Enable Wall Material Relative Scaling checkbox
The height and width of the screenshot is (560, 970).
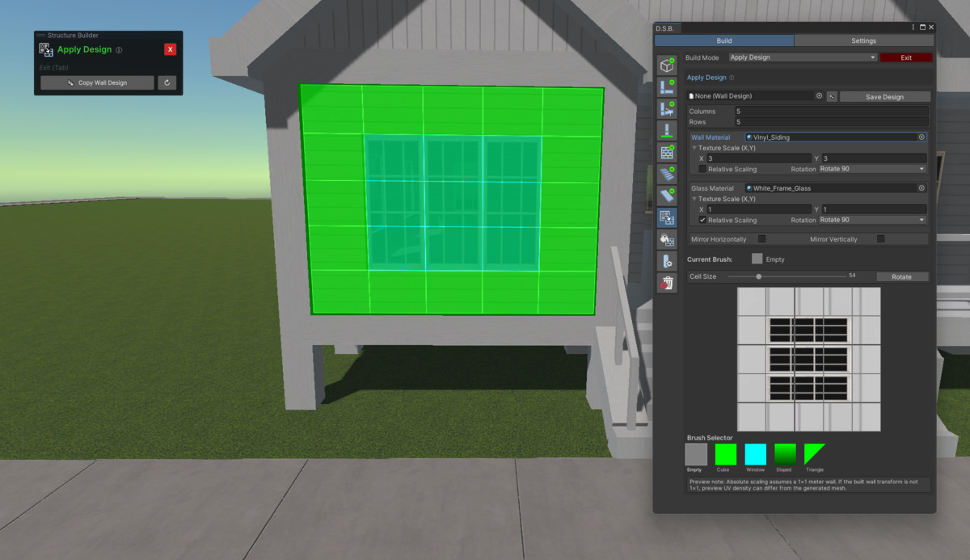702,169
